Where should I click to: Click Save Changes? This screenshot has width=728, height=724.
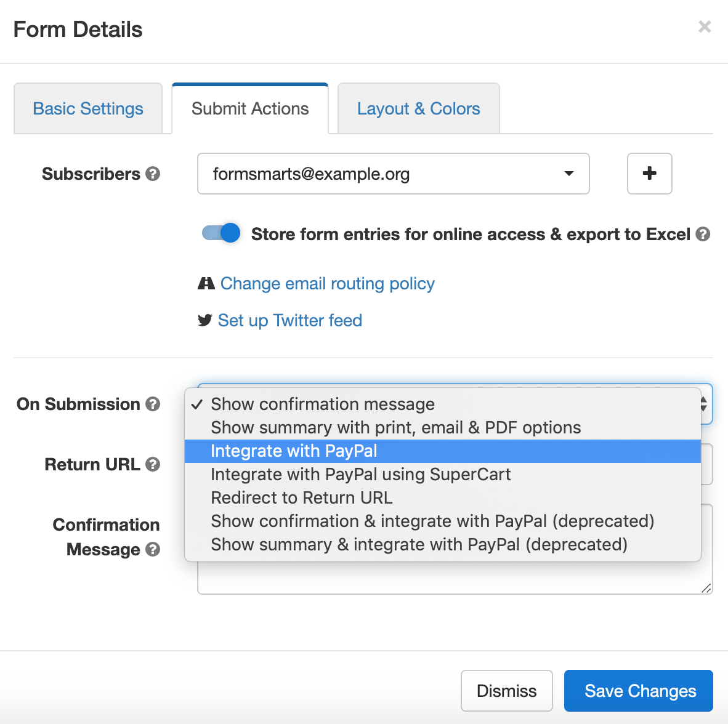click(639, 691)
